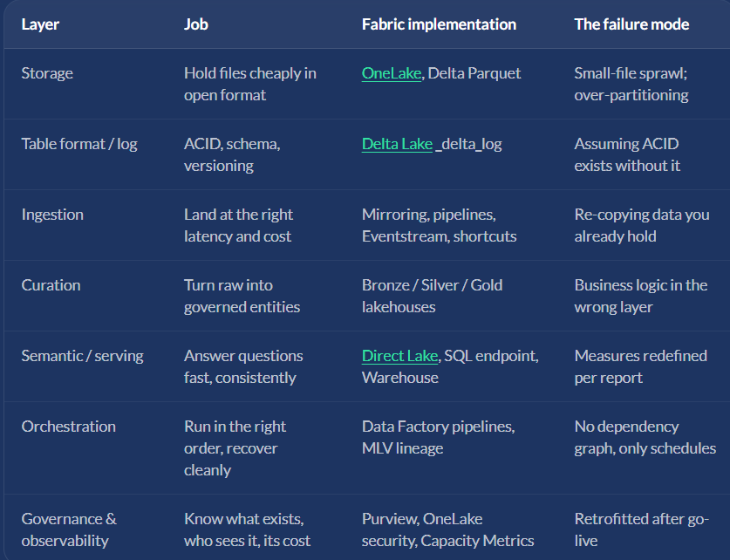Viewport: 730px width, 560px height.
Task: Click the Small-file sprawl failure cell
Action: coord(631,84)
